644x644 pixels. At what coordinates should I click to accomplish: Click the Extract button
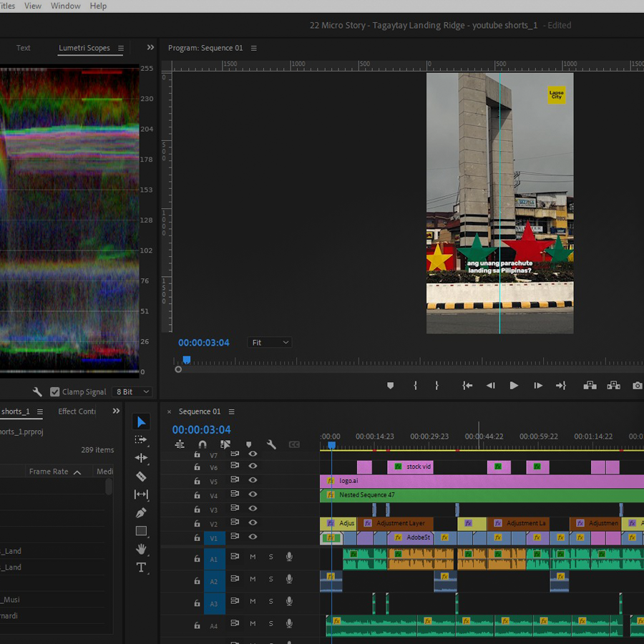click(614, 385)
